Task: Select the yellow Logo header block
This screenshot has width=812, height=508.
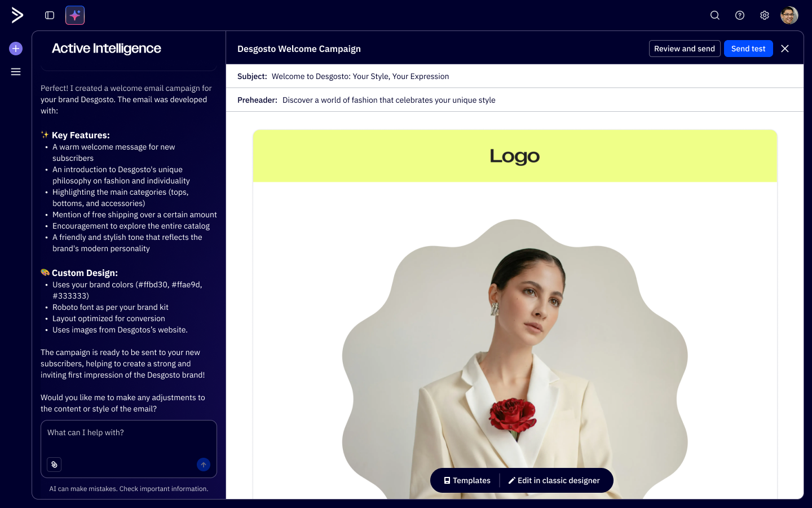Action: click(x=515, y=156)
